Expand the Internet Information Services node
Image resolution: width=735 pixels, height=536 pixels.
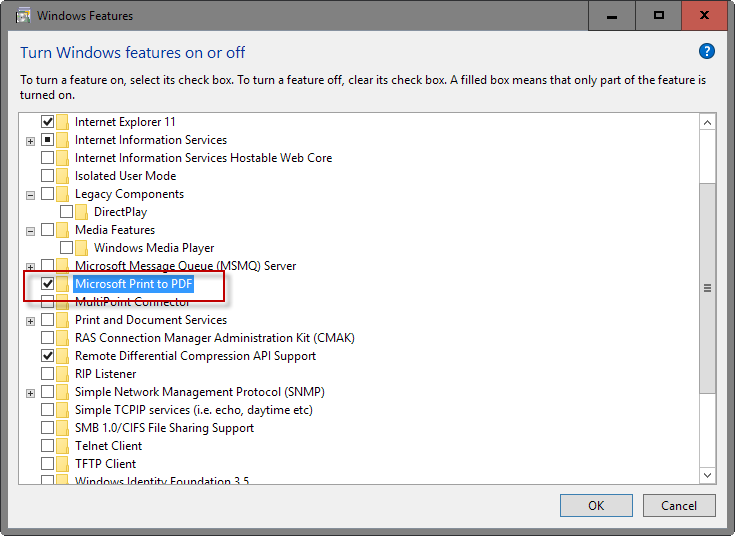point(30,141)
